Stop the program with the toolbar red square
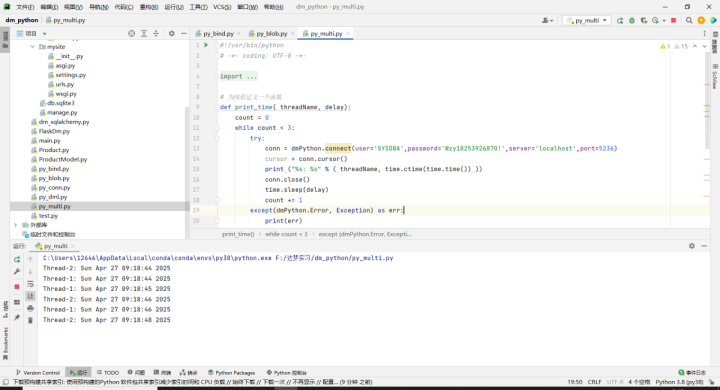Image resolution: width=720 pixels, height=390 pixels. (x=674, y=20)
